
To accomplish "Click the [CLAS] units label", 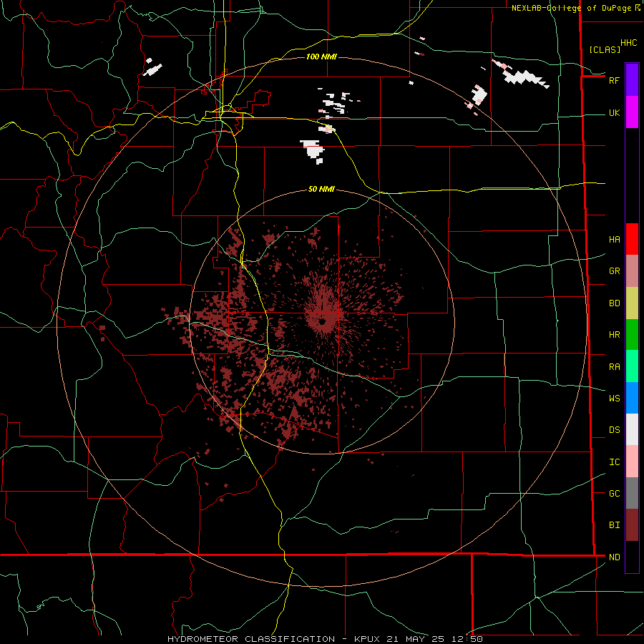I will (x=605, y=49).
